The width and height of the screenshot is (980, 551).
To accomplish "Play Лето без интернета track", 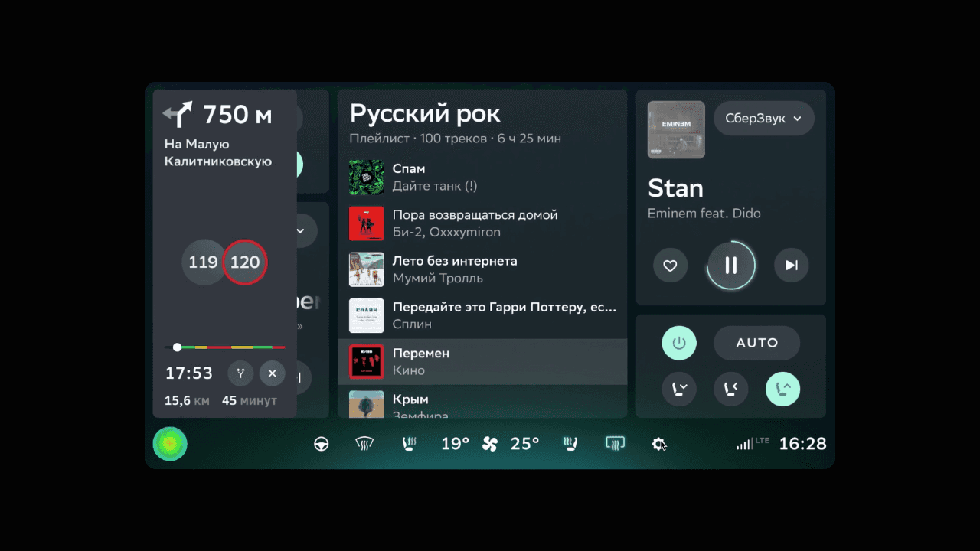I will (482, 269).
